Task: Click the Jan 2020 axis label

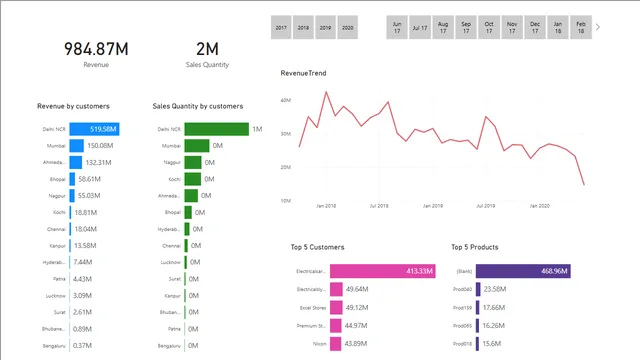Action: [x=540, y=206]
